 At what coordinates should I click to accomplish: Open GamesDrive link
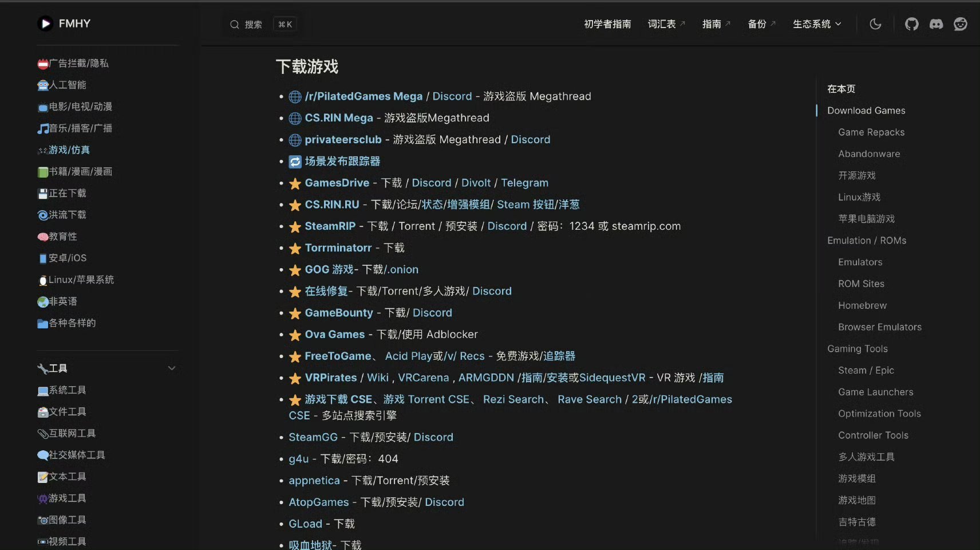[337, 183]
